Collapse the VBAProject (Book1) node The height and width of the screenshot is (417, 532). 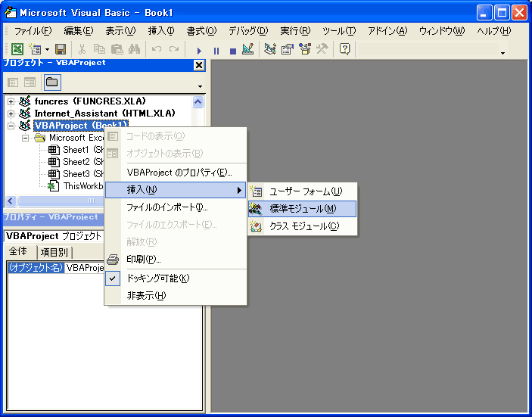tap(11, 126)
